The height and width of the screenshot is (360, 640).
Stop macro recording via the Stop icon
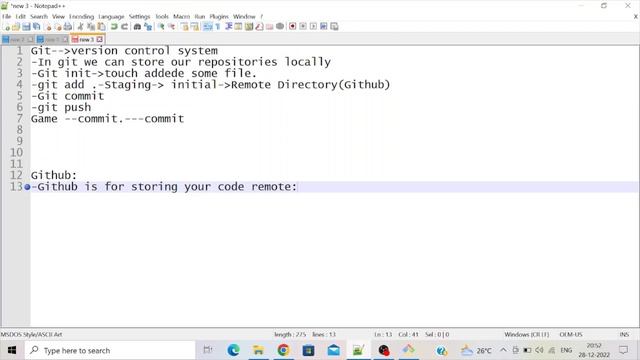click(303, 27)
